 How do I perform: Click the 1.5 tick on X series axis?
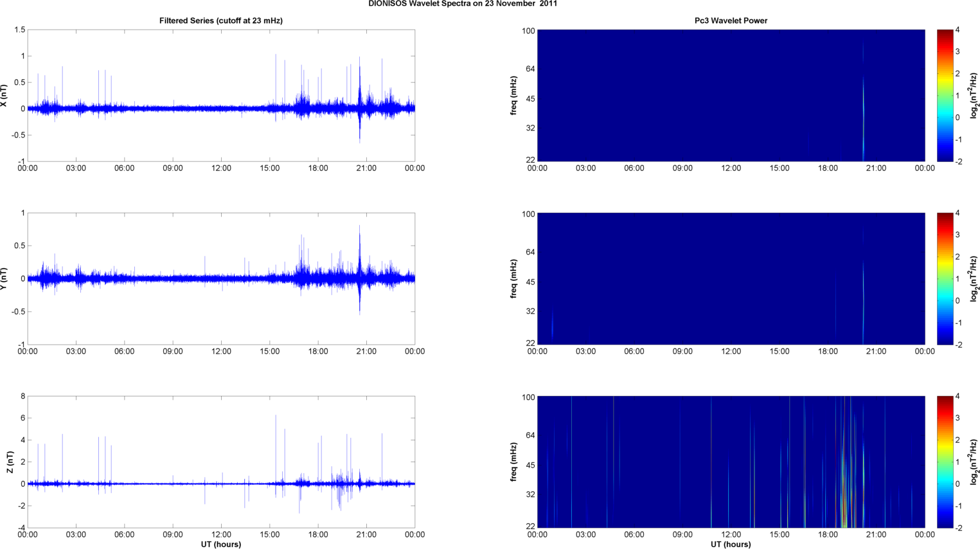pyautogui.click(x=20, y=30)
